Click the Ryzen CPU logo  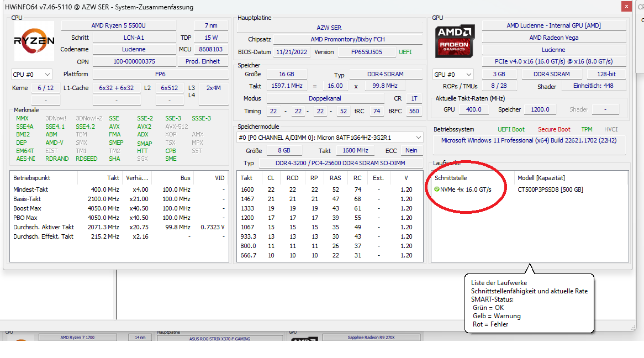click(x=34, y=41)
